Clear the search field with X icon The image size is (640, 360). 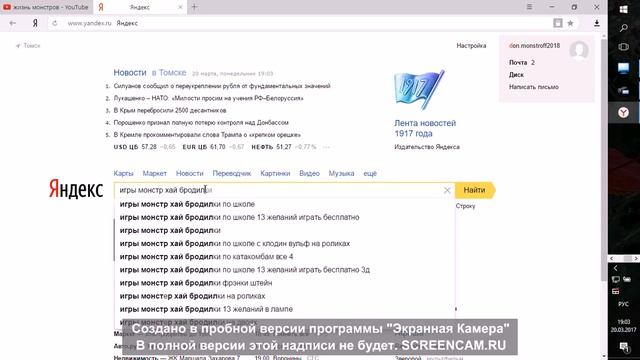pyautogui.click(x=447, y=190)
